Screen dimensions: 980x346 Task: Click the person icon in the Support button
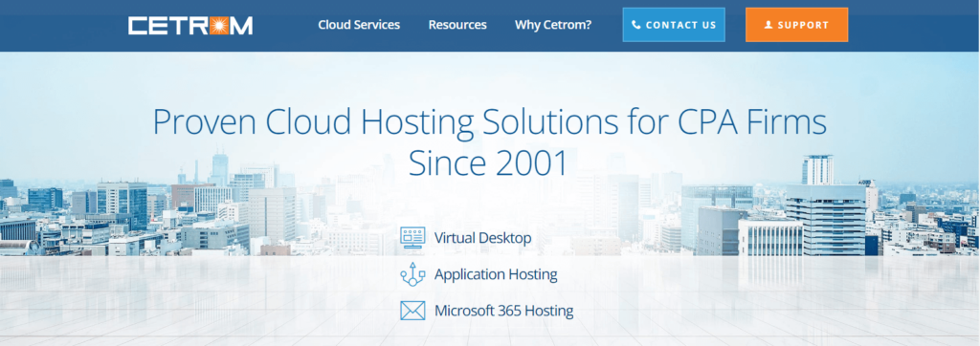click(768, 25)
